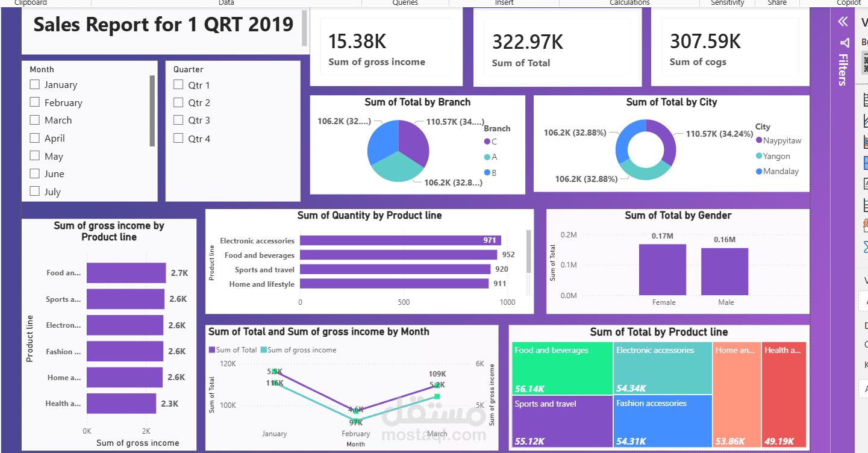Select April in the Month slicer
868x453 pixels.
point(35,138)
